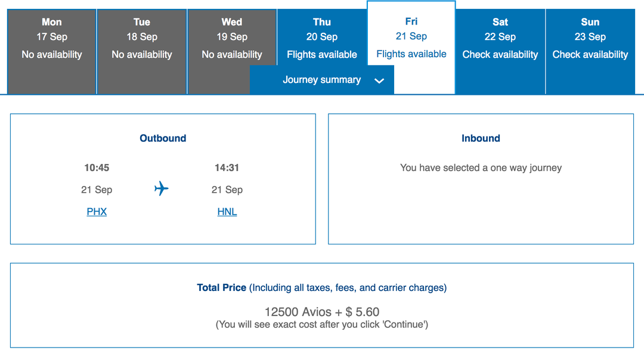Select the Tue 18 Sep date column
This screenshot has width=644, height=350.
[x=141, y=37]
